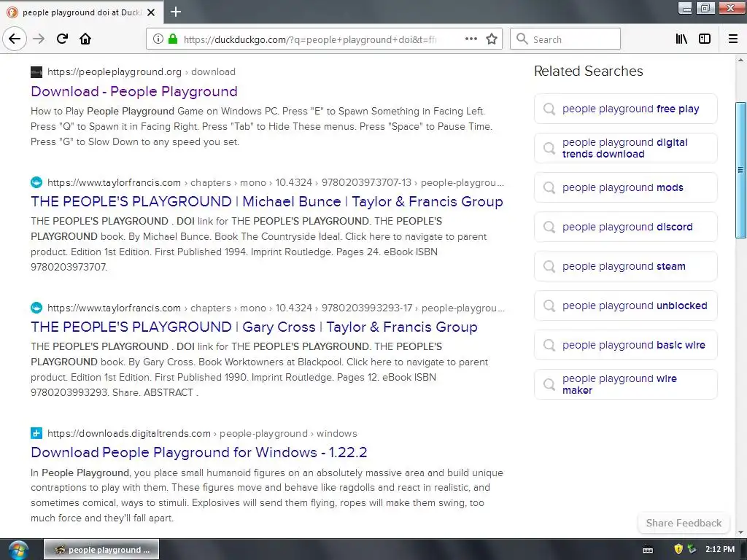The image size is (747, 560).
Task: Open the Firefox hamburger menu
Action: (732, 39)
